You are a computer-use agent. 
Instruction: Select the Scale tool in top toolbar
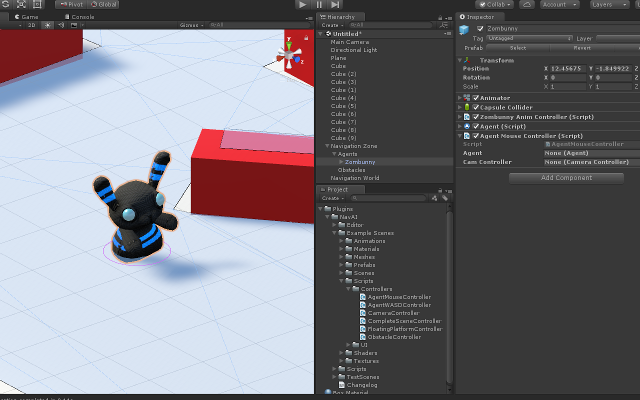[x=21, y=4]
